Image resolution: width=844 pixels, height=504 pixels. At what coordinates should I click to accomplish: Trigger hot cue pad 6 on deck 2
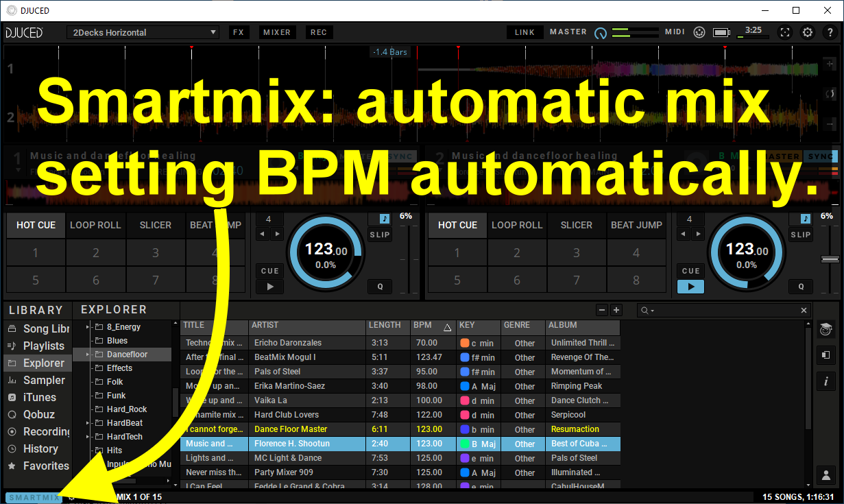(517, 280)
